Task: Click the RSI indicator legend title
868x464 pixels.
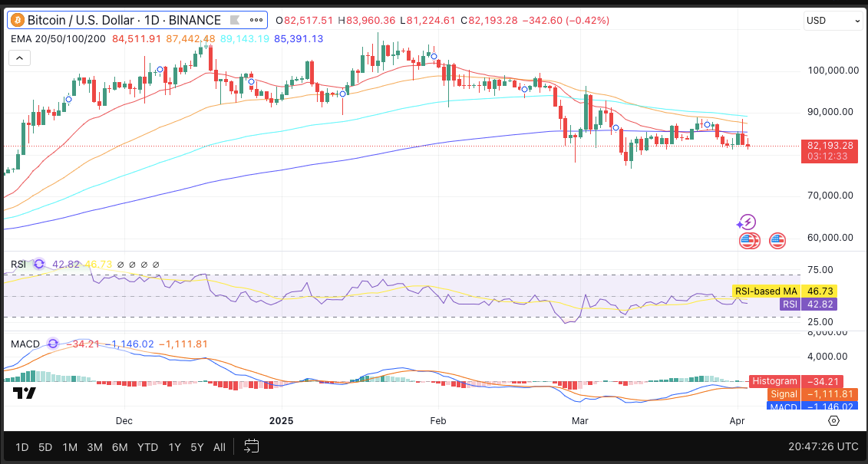Action: click(18, 265)
